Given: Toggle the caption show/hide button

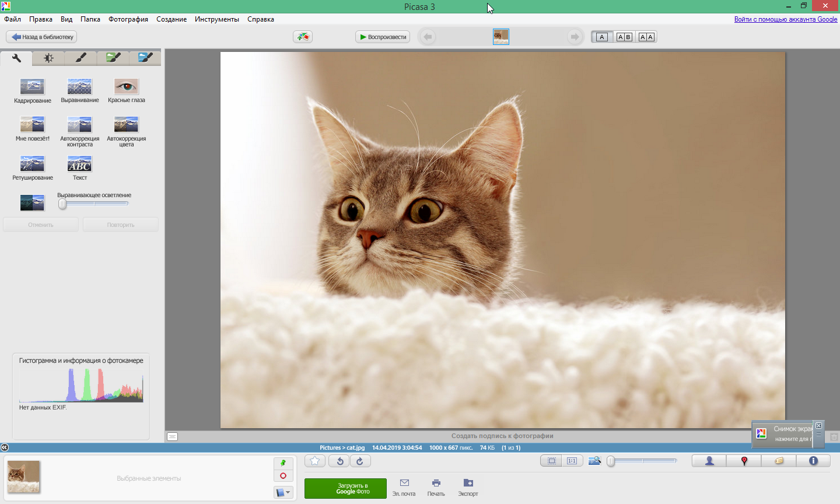Looking at the screenshot, I should point(172,436).
